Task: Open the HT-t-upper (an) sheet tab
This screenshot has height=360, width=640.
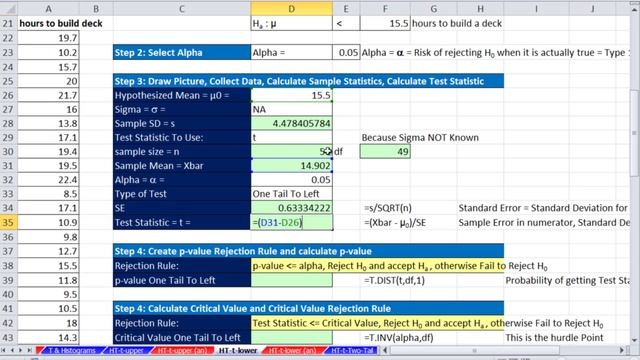Action: 182,350
